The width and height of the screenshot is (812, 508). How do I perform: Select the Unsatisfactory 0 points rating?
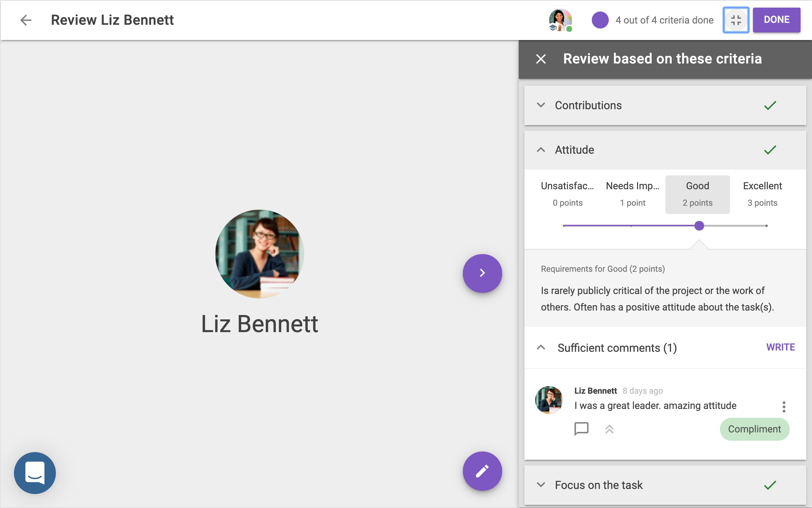567,194
